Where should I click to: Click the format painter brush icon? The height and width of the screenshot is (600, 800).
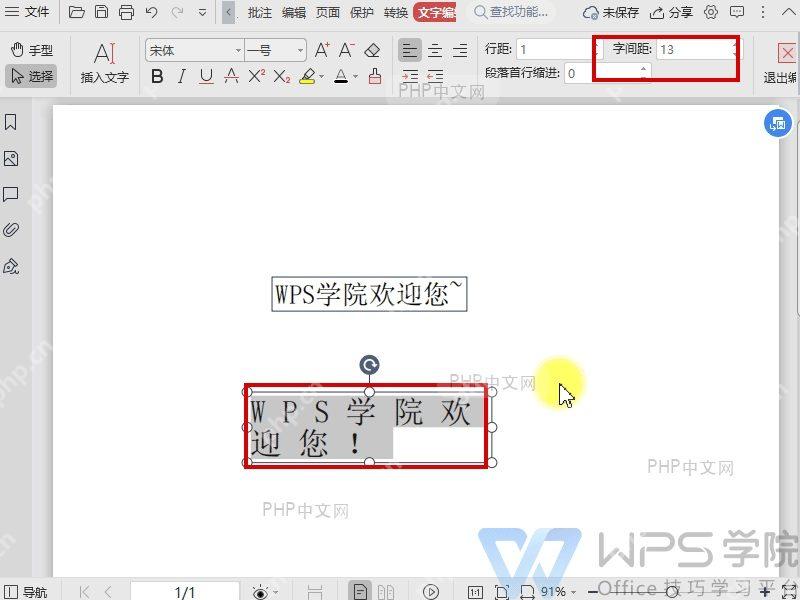pos(375,77)
